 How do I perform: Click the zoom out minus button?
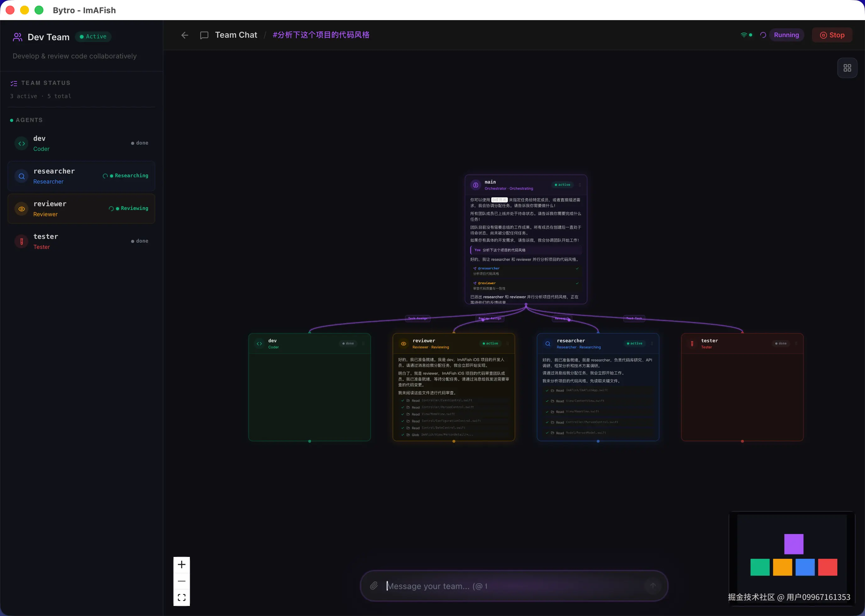click(182, 581)
